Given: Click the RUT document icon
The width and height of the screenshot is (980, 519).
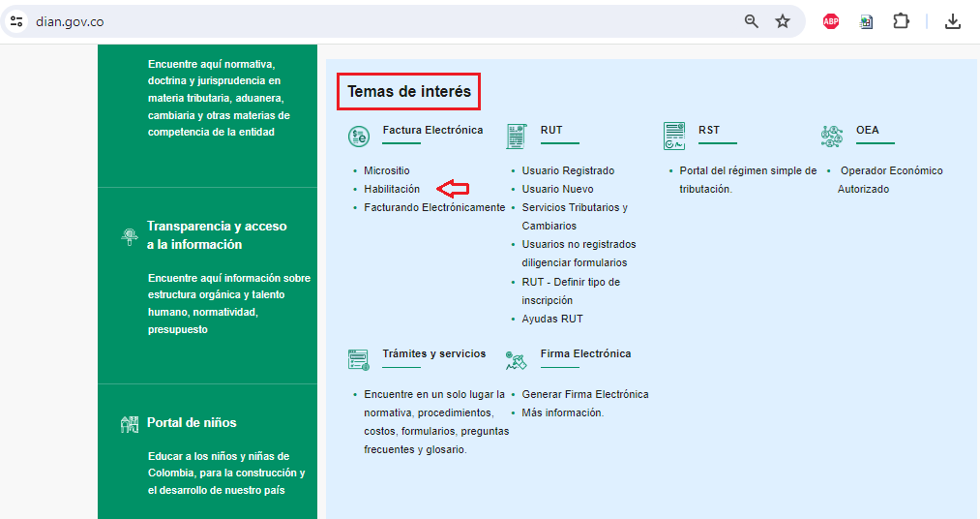Looking at the screenshot, I should [x=517, y=137].
